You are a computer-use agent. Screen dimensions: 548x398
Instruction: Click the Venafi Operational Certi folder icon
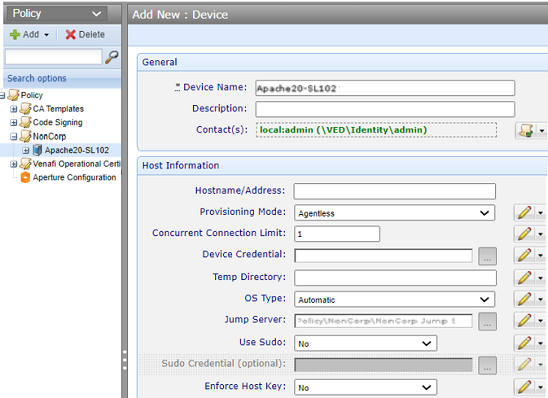[x=26, y=164]
